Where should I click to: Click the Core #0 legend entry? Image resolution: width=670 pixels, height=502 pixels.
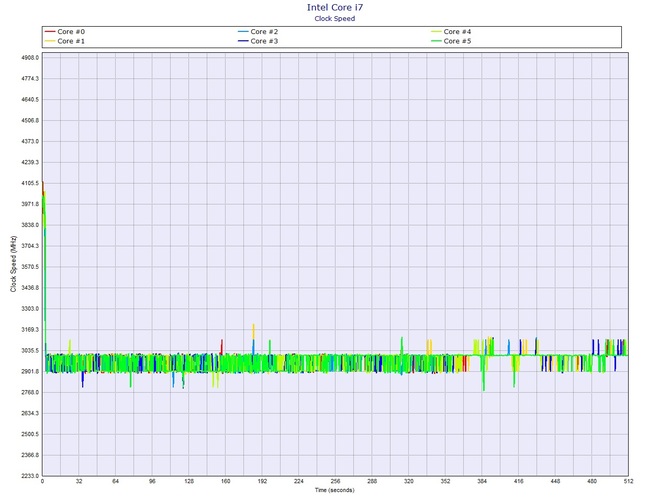65,32
